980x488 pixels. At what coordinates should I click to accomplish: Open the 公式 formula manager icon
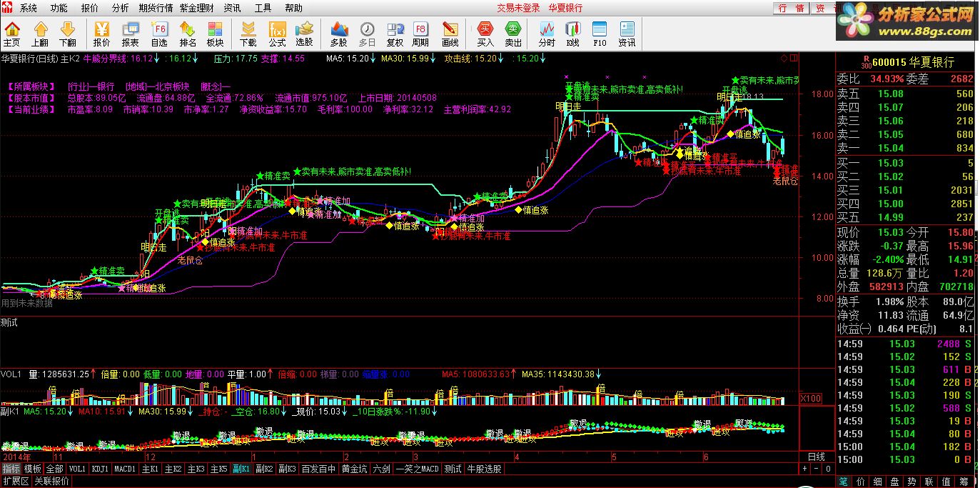[x=277, y=34]
